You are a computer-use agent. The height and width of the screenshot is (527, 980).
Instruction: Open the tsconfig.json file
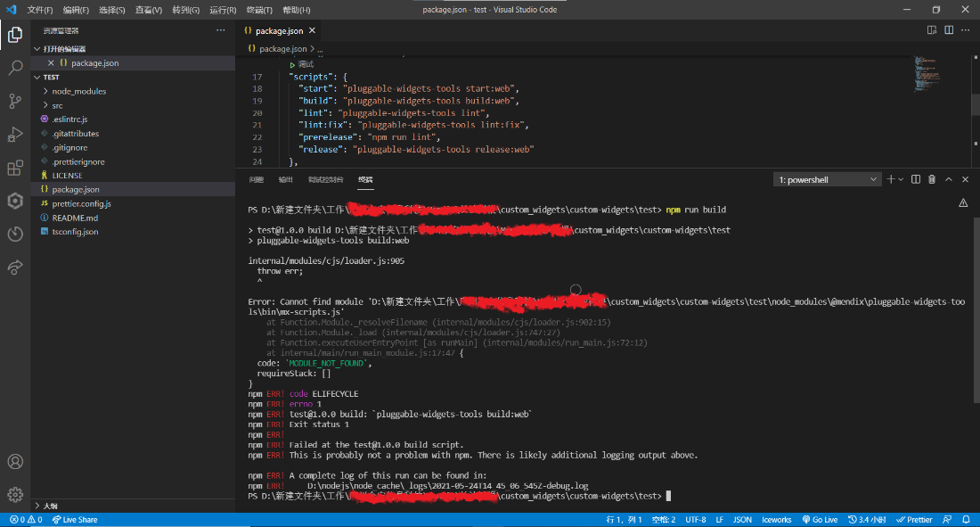coord(75,232)
